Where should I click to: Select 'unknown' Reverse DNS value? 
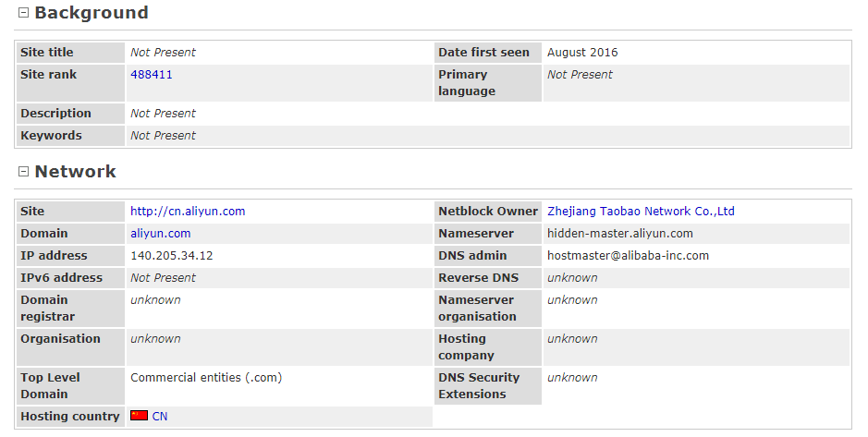point(572,278)
